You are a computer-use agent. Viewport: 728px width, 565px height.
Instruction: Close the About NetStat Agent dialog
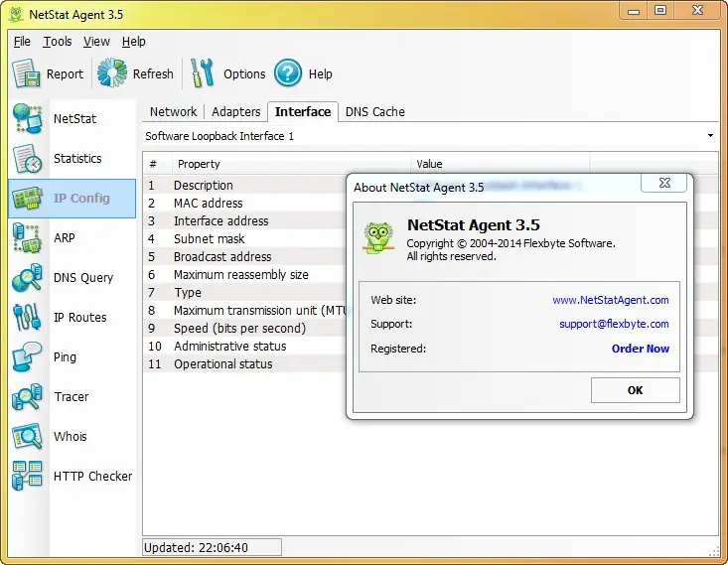(x=664, y=183)
